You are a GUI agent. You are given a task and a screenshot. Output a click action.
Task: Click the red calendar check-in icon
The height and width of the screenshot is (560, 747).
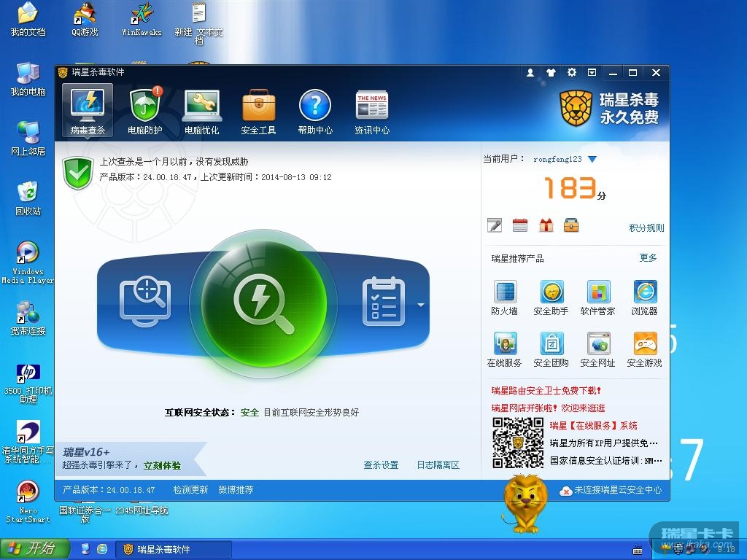[519, 225]
